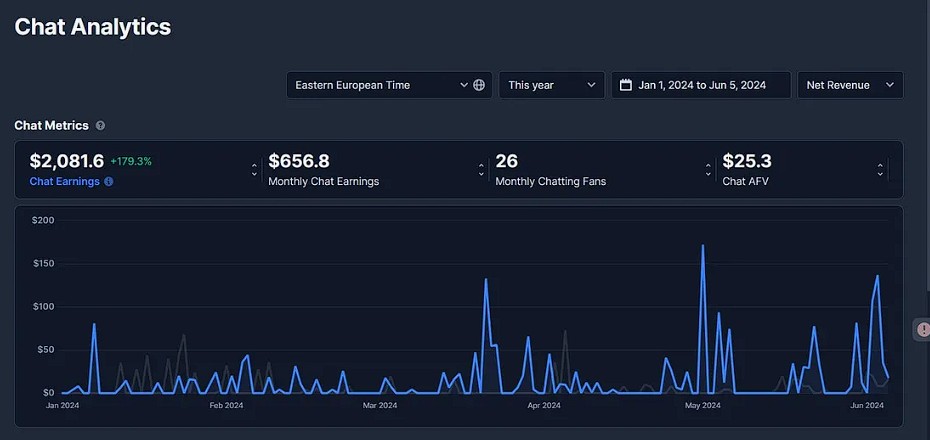Select the Jan 1, 2024 to Jun 5, 2024 range
The width and height of the screenshot is (930, 440).
[x=702, y=85]
